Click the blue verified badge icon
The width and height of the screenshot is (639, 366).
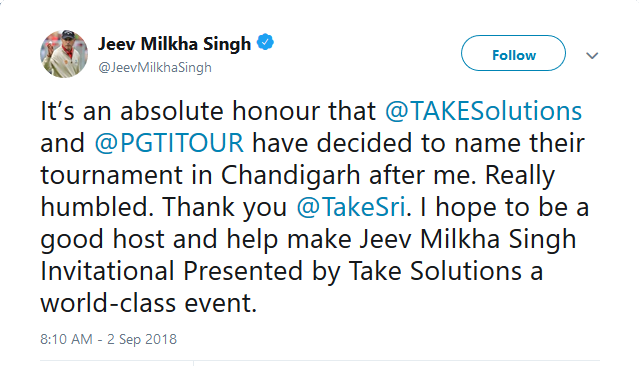tap(265, 42)
